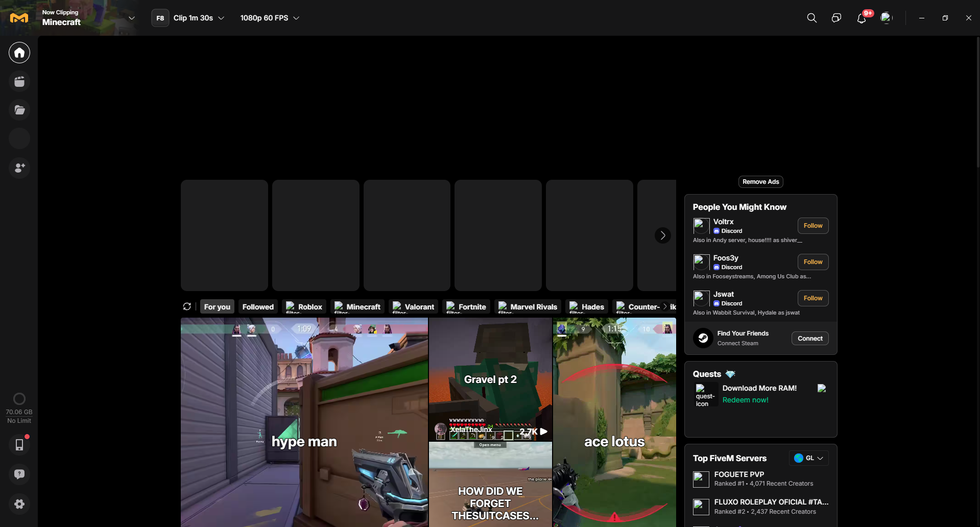This screenshot has width=980, height=527.
Task: Open the Clip 1m 30s length dropdown
Action: pos(199,18)
